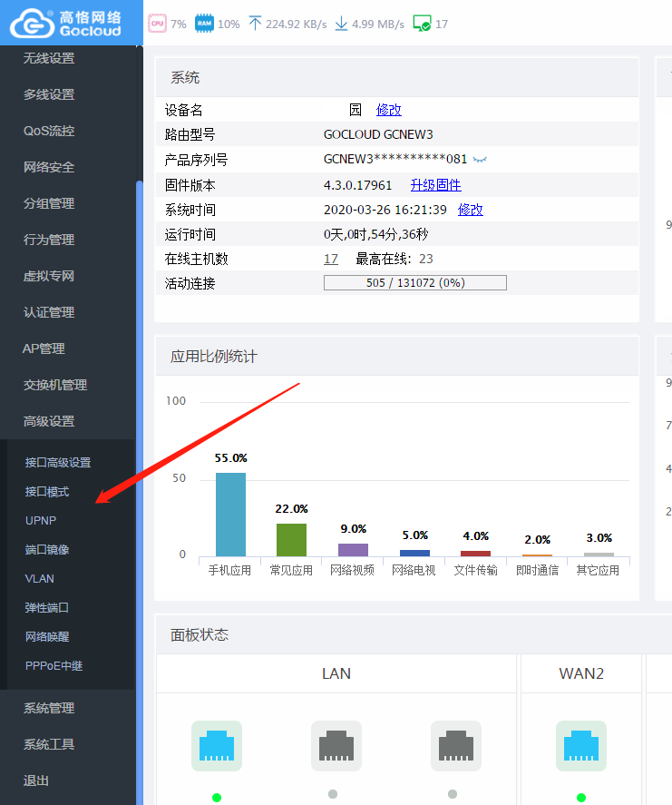
Task: Select 接口模式 submenu item
Action: [x=46, y=492]
